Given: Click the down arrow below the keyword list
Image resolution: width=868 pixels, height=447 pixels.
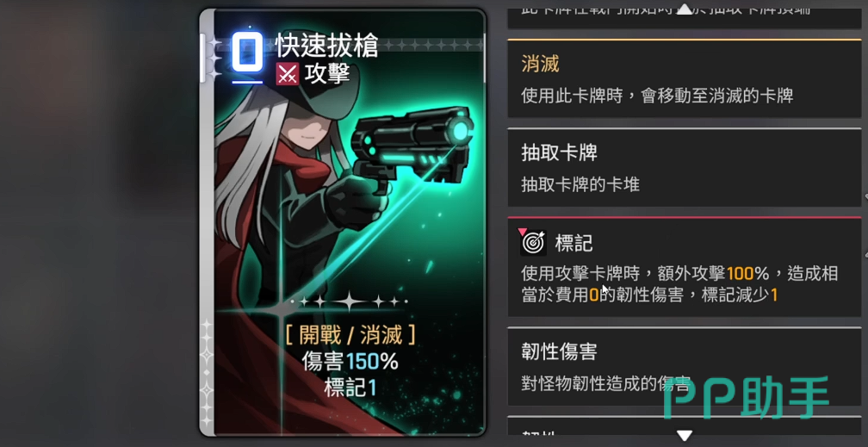Looking at the screenshot, I should (685, 436).
